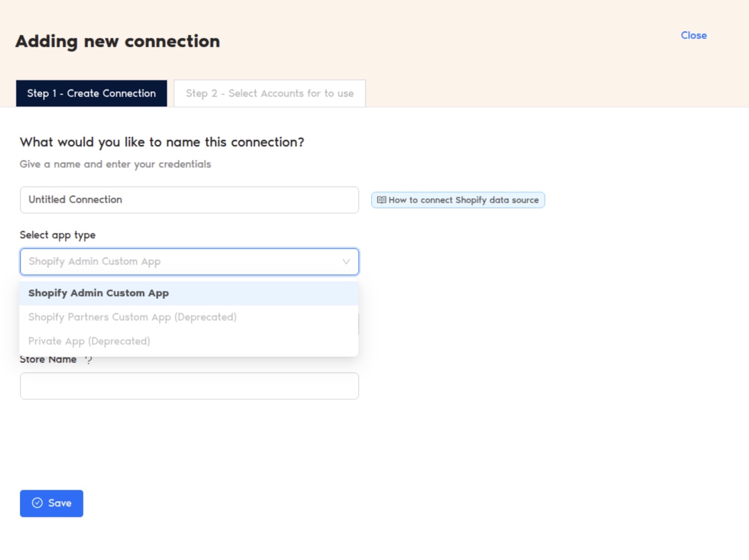Click the check-circle icon on the Save button
The width and height of the screenshot is (749, 560).
(37, 503)
